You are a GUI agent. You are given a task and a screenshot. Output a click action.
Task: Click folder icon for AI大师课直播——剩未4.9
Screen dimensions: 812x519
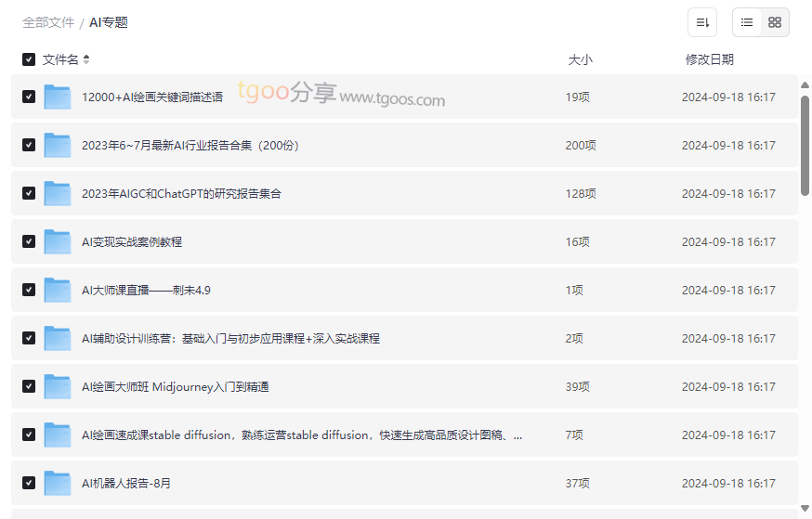pos(58,291)
